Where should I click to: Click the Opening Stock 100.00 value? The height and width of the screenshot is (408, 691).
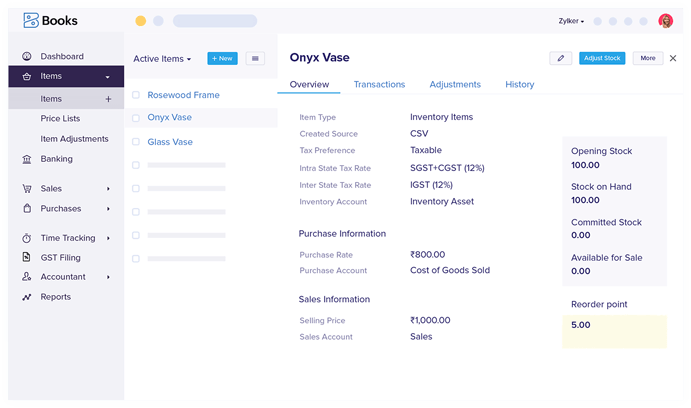585,165
